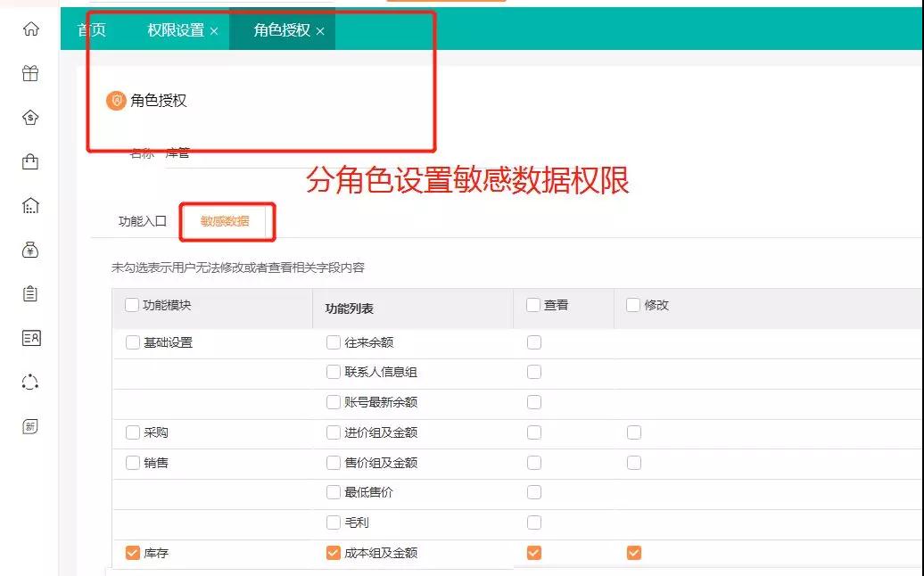Switch to the 首页 tab
Viewport: 924px width, 576px height.
point(91,30)
